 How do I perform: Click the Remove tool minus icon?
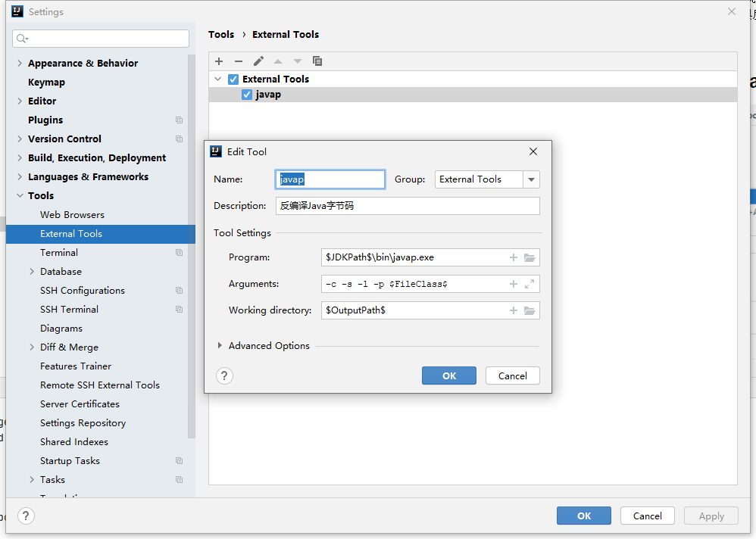tap(239, 61)
